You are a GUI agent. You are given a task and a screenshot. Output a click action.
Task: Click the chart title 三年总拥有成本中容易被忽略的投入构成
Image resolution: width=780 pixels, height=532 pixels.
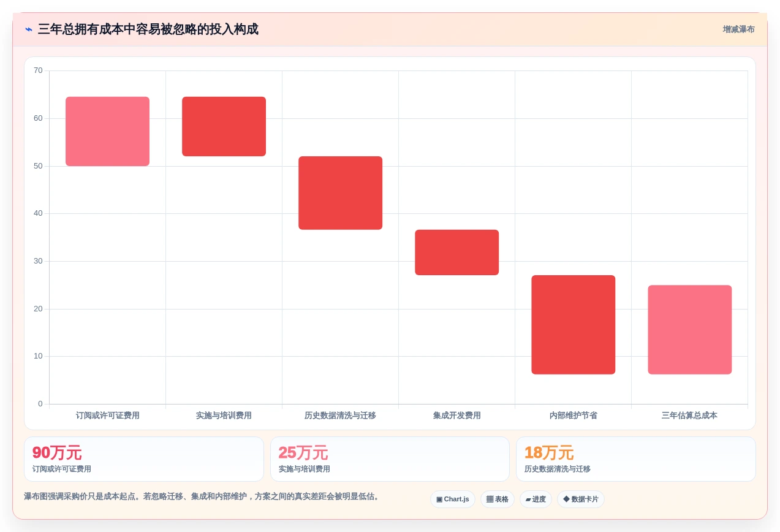(148, 29)
